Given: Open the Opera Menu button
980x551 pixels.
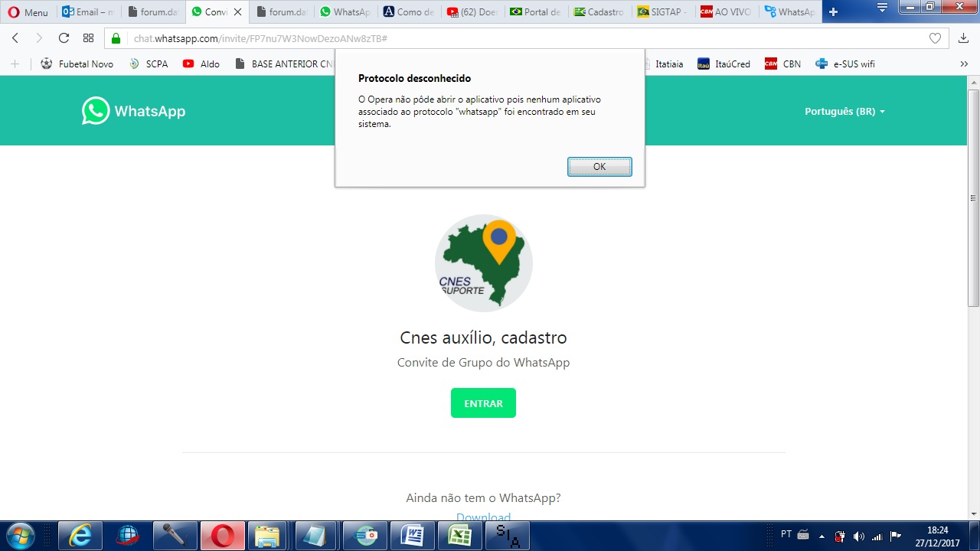Looking at the screenshot, I should (28, 12).
